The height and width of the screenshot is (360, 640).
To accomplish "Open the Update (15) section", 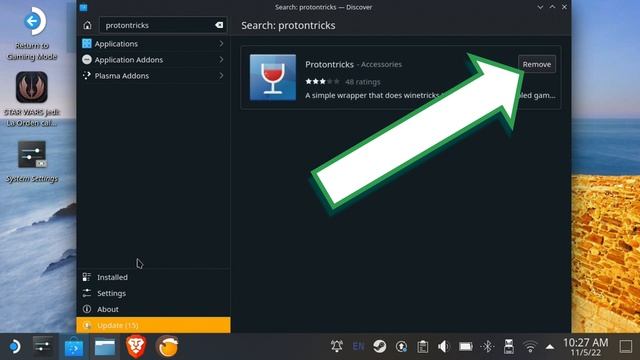I will pyautogui.click(x=153, y=325).
